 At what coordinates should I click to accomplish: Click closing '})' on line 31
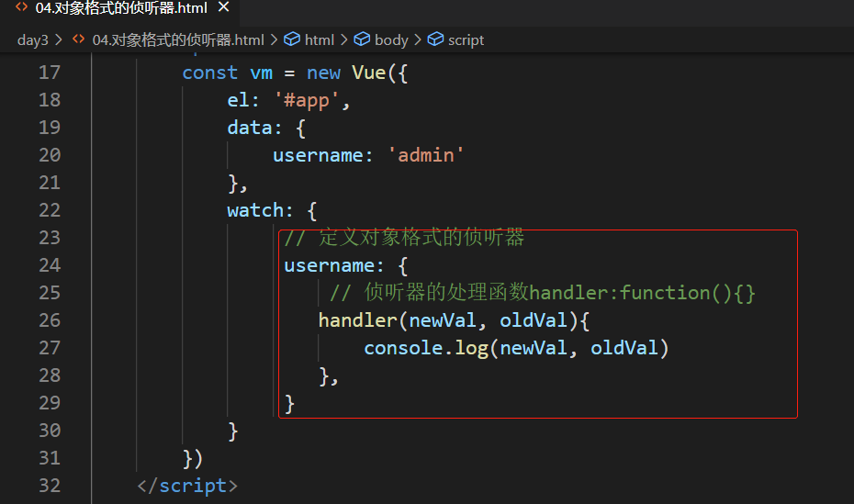click(x=193, y=458)
